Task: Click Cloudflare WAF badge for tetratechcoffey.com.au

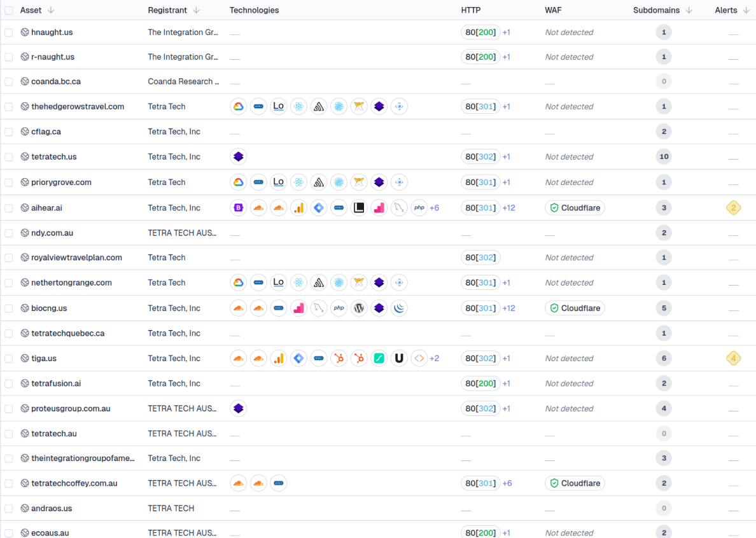Action: click(575, 483)
